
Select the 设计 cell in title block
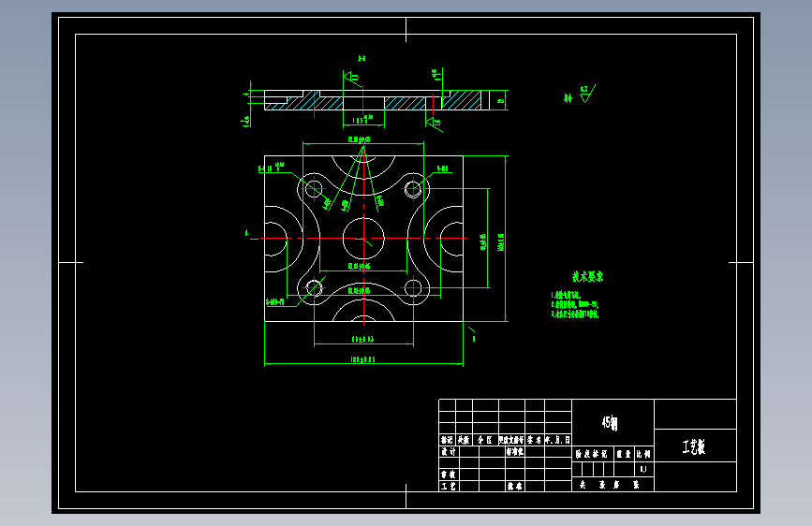pyautogui.click(x=449, y=451)
